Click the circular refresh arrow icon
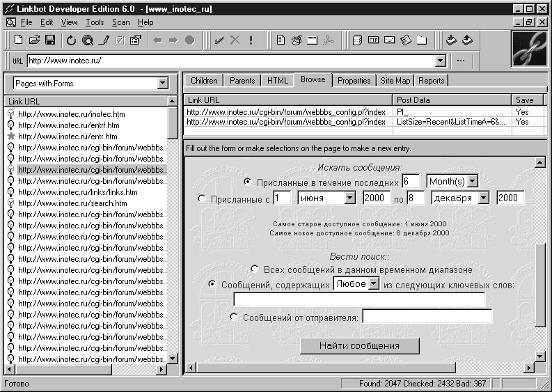 [x=71, y=40]
